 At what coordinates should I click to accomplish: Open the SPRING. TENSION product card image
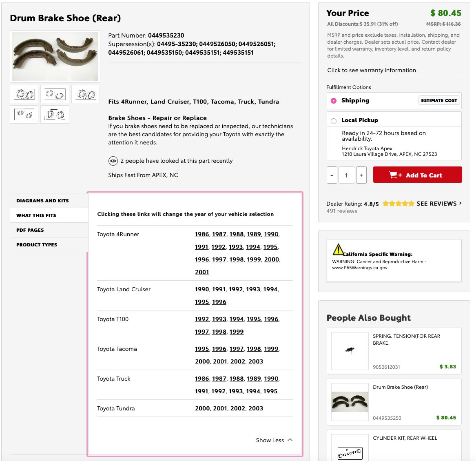tap(350, 351)
